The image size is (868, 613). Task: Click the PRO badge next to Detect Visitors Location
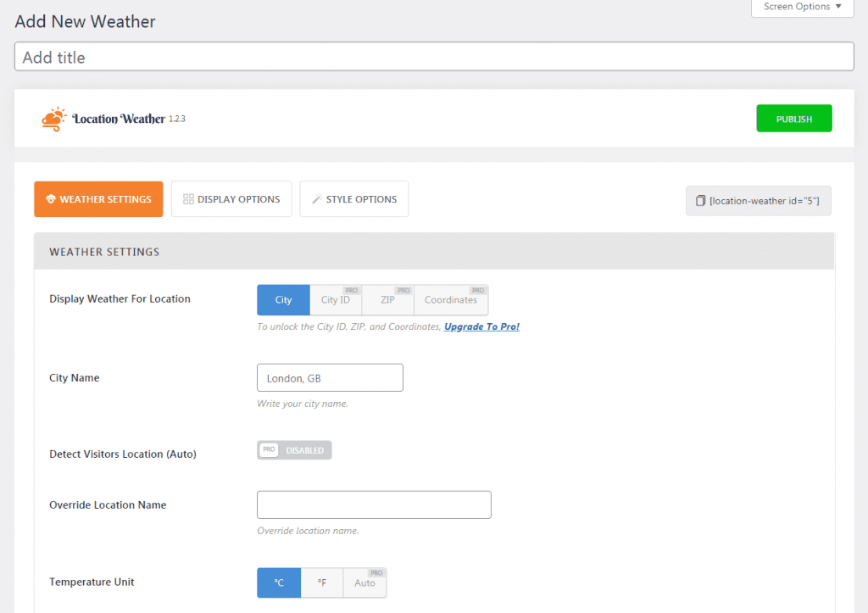pos(269,450)
